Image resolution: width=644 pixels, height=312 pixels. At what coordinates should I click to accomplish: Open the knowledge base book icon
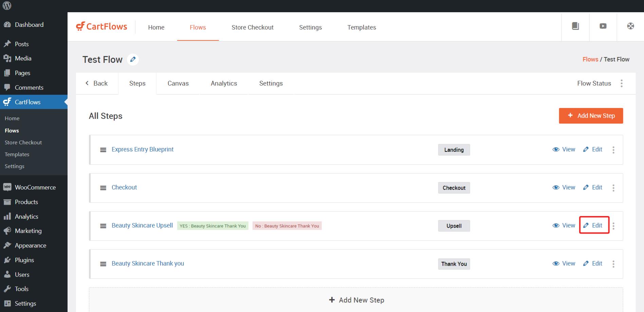[575, 26]
